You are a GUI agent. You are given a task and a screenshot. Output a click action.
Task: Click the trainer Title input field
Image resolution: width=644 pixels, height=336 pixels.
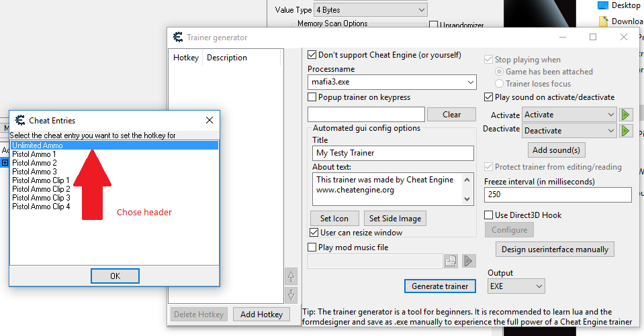click(393, 153)
